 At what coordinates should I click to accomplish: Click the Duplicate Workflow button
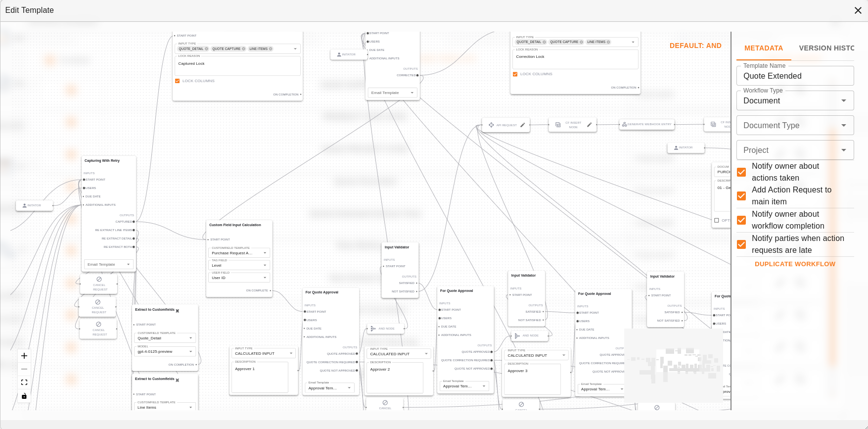pos(795,264)
